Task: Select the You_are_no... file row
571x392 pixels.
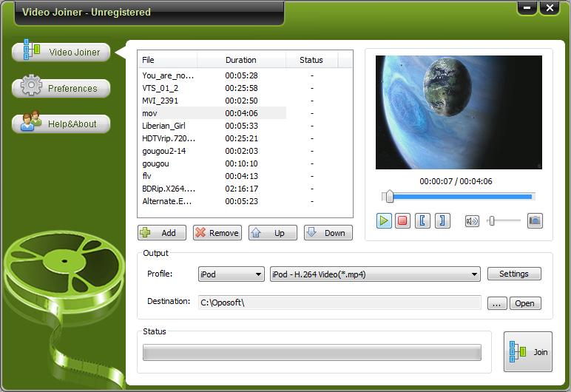Action: (x=245, y=75)
